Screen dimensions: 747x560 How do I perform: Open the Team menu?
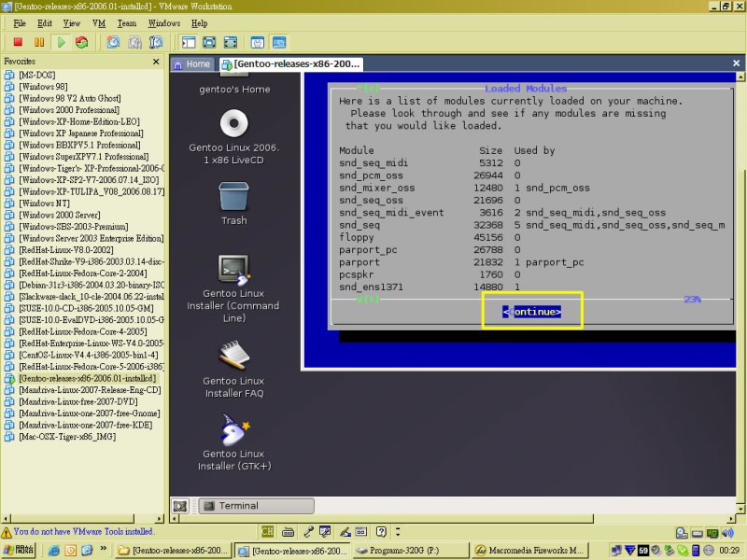[127, 23]
